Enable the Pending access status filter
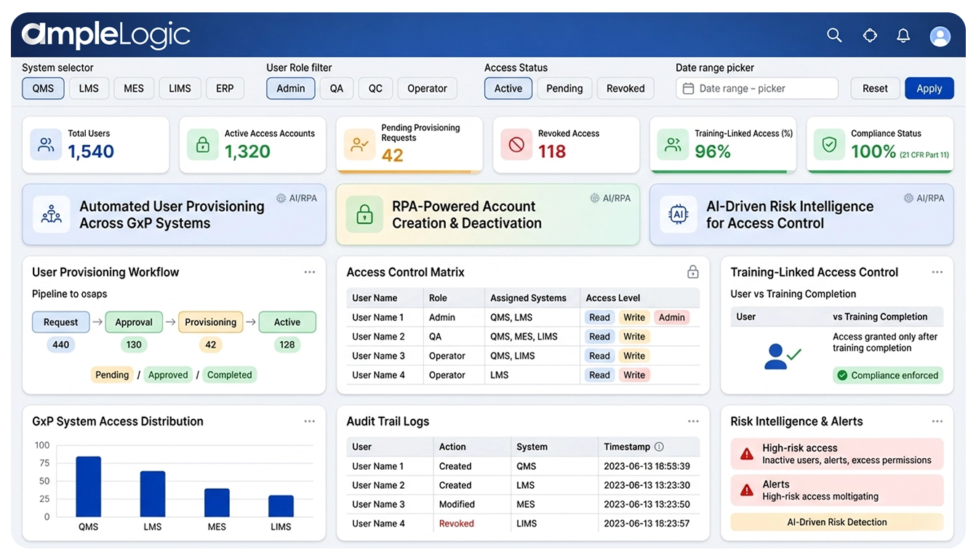 [x=564, y=88]
